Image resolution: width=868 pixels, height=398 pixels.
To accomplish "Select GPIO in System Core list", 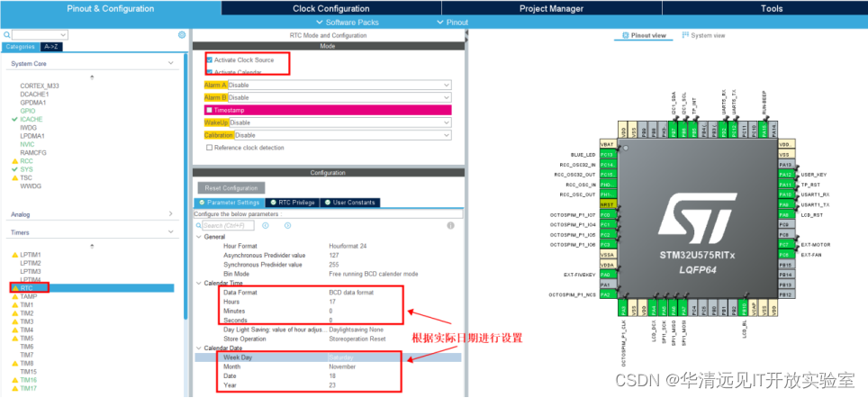I will 28,111.
